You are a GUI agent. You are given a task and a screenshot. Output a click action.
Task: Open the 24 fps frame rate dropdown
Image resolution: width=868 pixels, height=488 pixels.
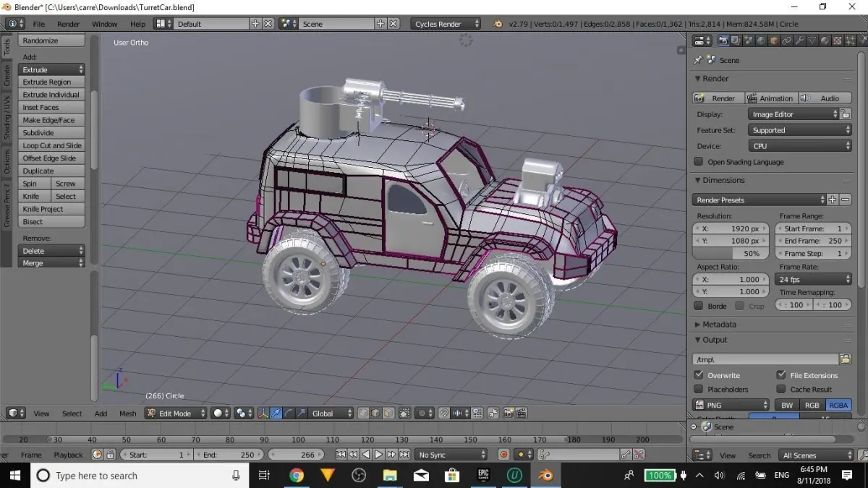[813, 279]
